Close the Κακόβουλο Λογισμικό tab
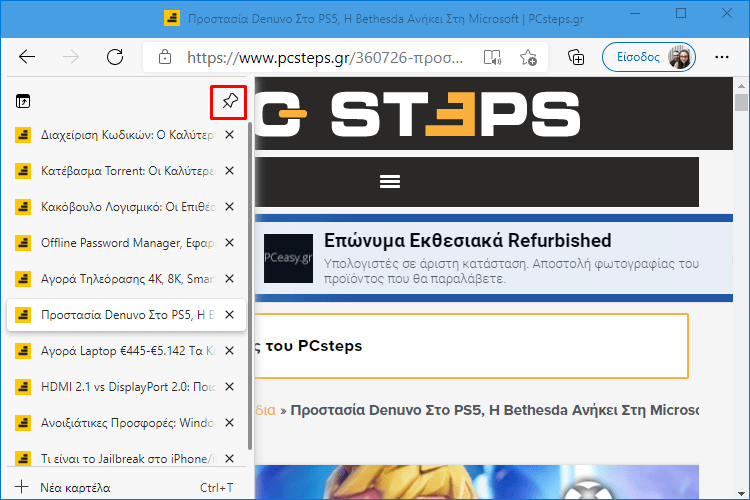The width and height of the screenshot is (750, 500). [x=230, y=207]
